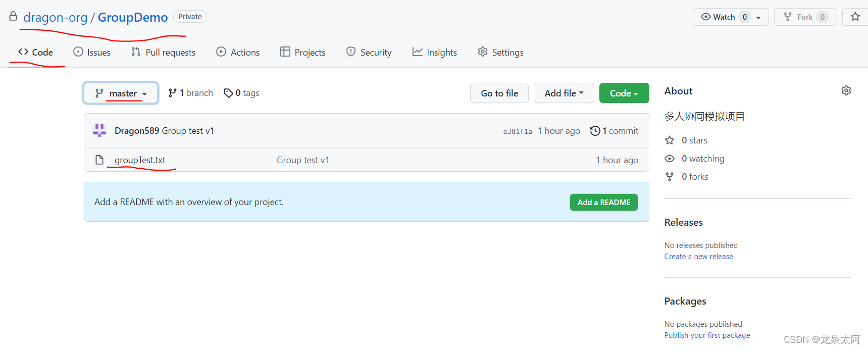Screen dimensions: 868x349
Task: Expand the Add file dropdown
Action: point(564,93)
